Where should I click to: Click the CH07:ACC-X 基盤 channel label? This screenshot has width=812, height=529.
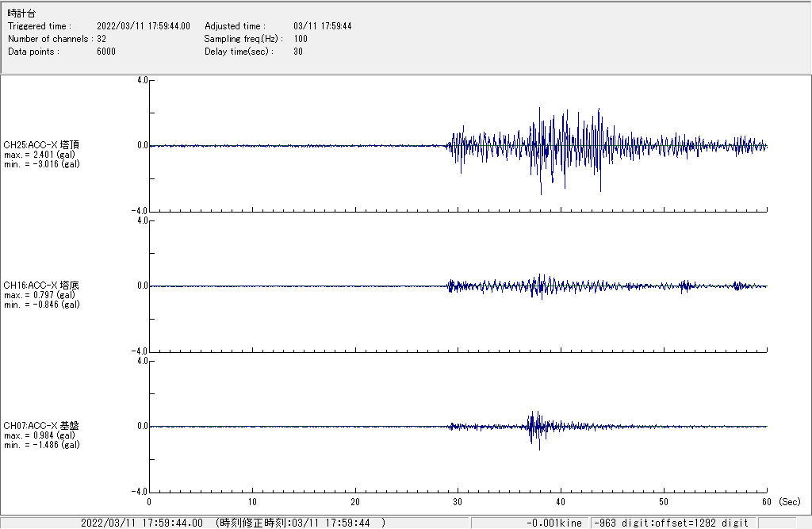41,425
